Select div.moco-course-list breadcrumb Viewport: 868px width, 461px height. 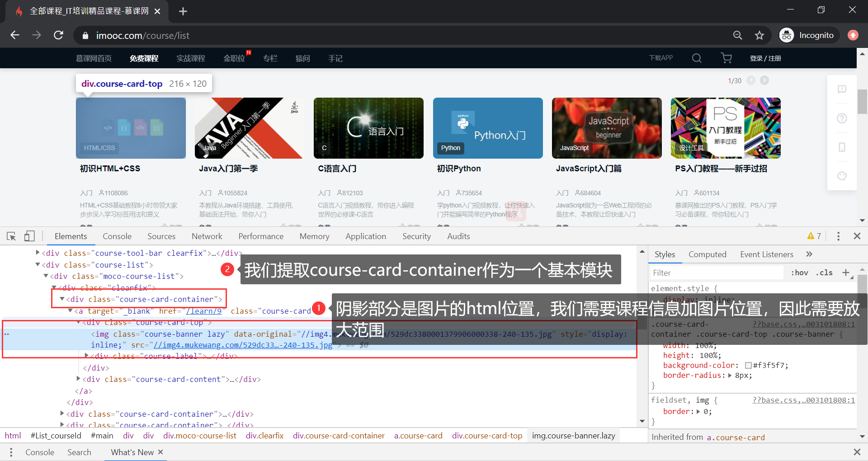[200, 436]
